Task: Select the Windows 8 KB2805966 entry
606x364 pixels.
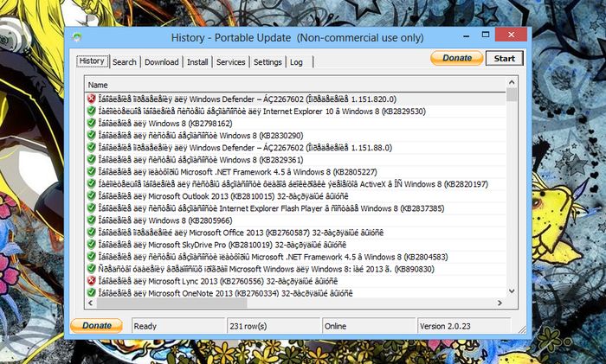Action: pyautogui.click(x=165, y=220)
